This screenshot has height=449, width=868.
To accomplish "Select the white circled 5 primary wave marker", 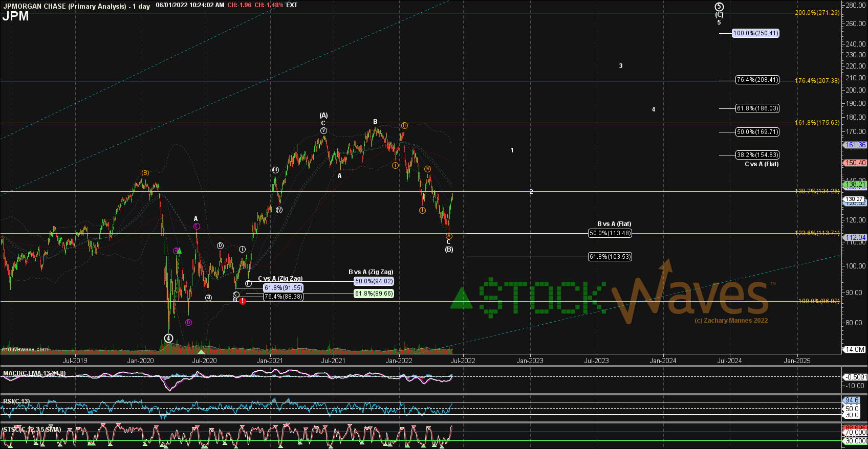I will click(719, 7).
